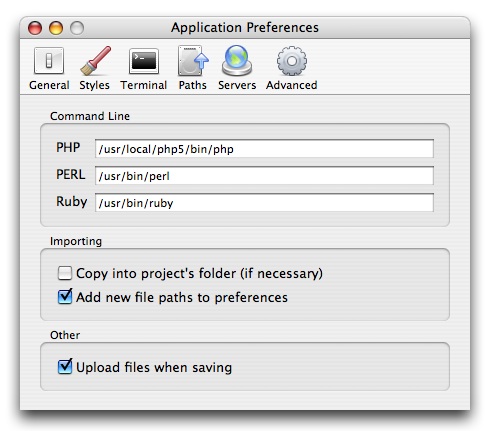Select the Advanced gear icon
The height and width of the screenshot is (431, 487).
tap(292, 61)
